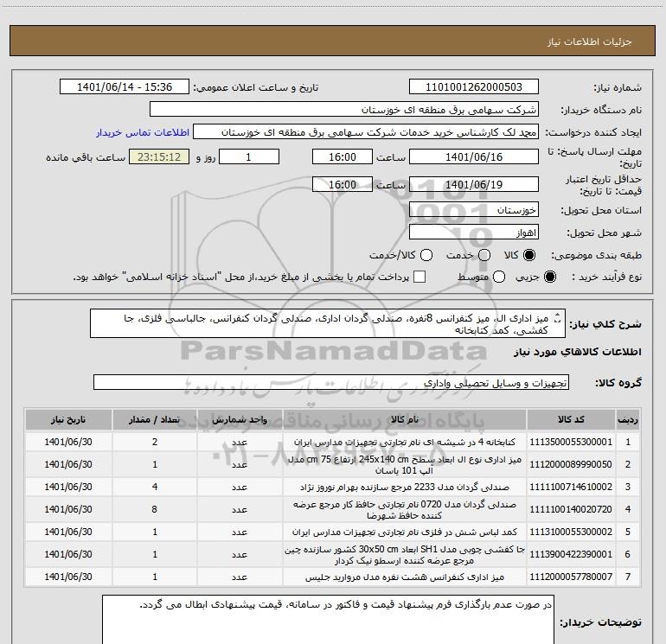Click the remaining time 23:15:12 counter
Image resolution: width=666 pixels, height=644 pixels.
tap(157, 157)
